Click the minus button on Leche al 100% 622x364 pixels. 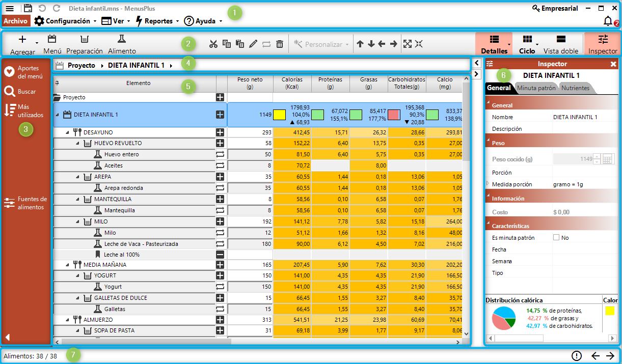tap(220, 255)
